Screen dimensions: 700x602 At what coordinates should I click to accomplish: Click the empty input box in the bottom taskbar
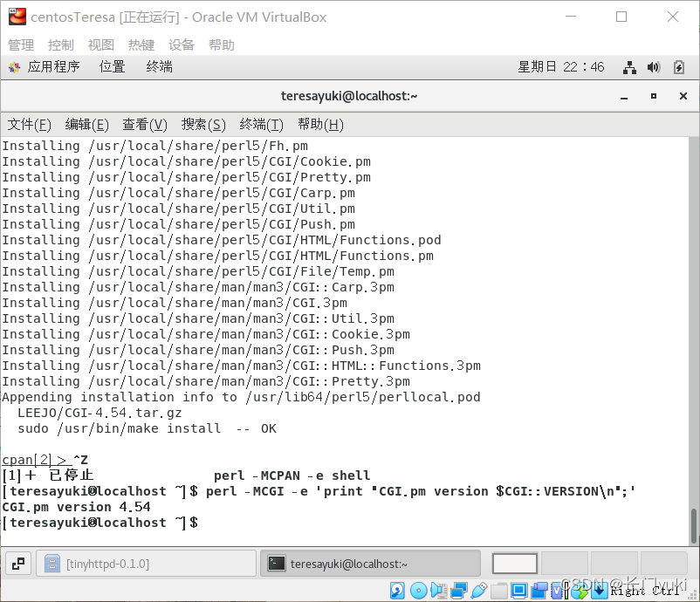[514, 563]
